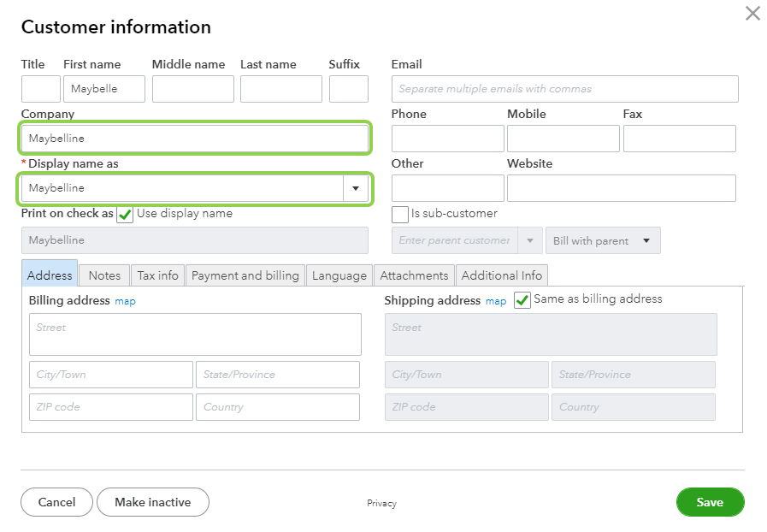
Task: Open Payment and billing tab
Action: [x=245, y=275]
